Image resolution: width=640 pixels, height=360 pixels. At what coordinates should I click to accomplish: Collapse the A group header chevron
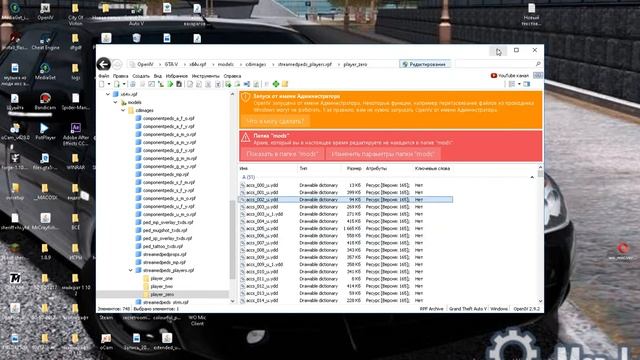point(532,177)
